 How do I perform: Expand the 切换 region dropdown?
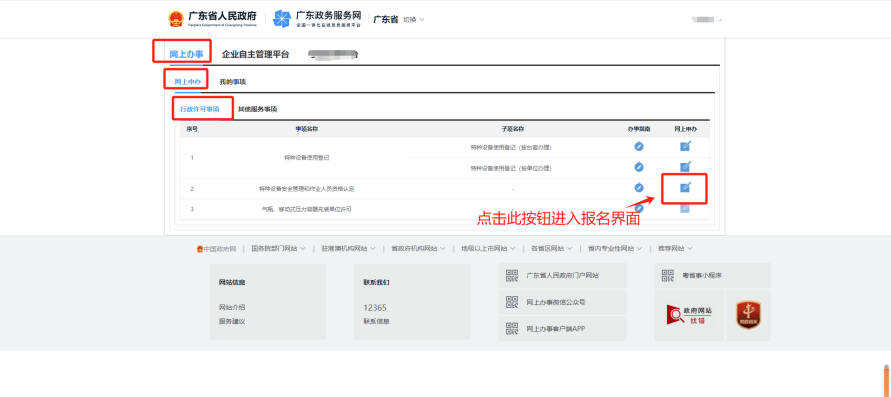pyautogui.click(x=414, y=20)
